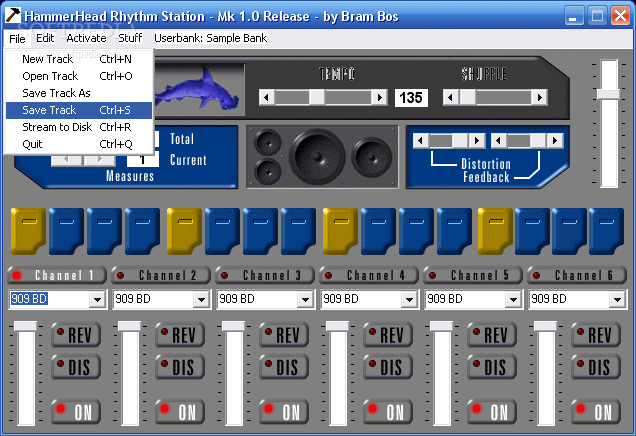Open the Stuff menu
This screenshot has height=436, width=636.
pyautogui.click(x=130, y=38)
